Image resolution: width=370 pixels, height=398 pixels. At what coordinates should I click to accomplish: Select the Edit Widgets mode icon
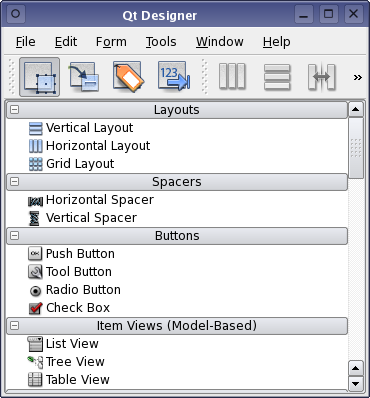tap(39, 77)
